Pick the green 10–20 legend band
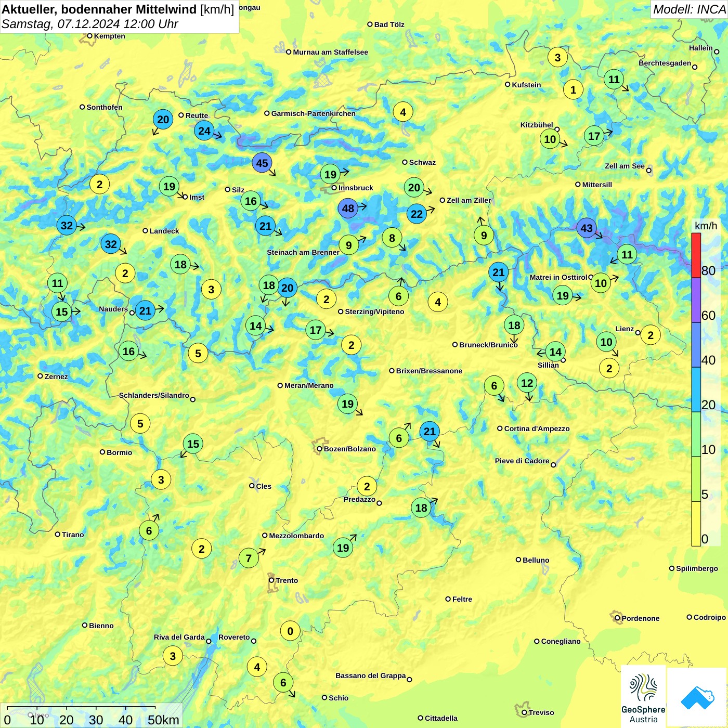Image resolution: width=728 pixels, height=728 pixels. click(x=696, y=434)
